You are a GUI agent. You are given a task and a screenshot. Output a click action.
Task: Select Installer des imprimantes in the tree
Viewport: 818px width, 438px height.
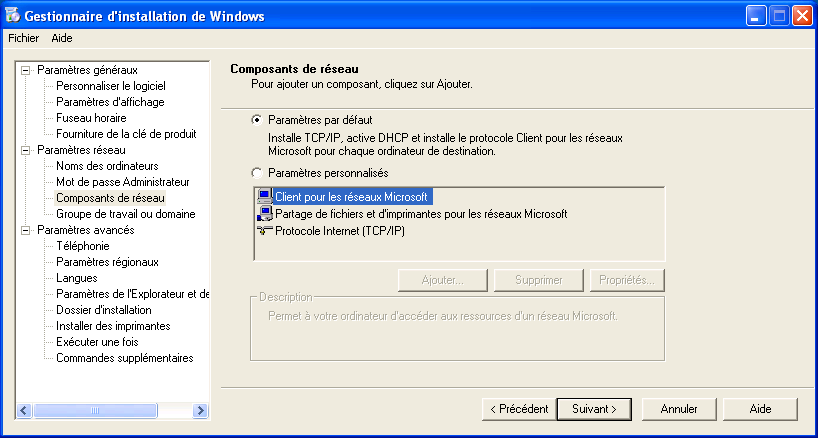113,326
